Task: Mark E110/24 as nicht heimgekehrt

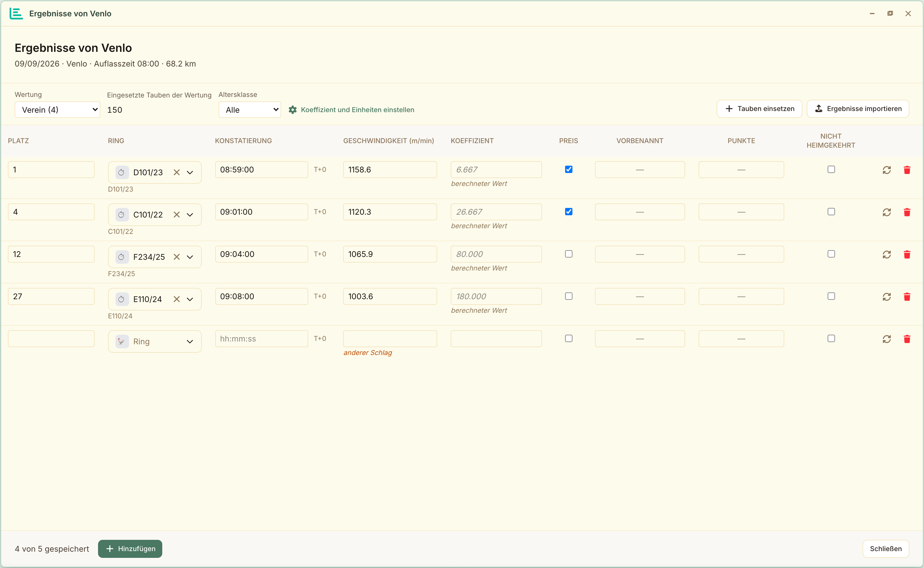Action: 831,296
